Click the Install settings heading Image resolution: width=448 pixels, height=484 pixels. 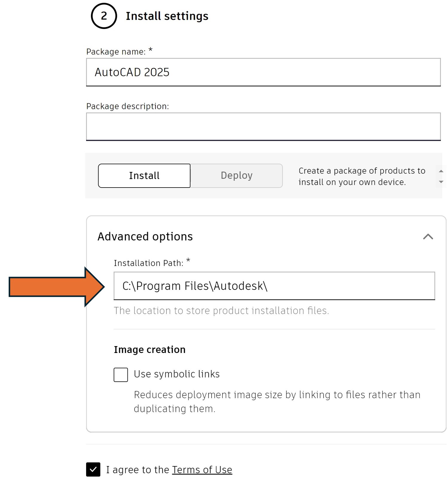[x=167, y=16]
